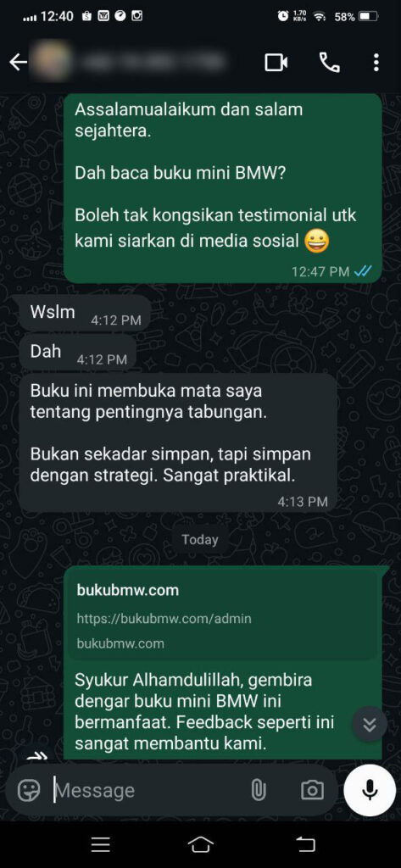
Task: Open the camera from message bar
Action: [x=312, y=790]
